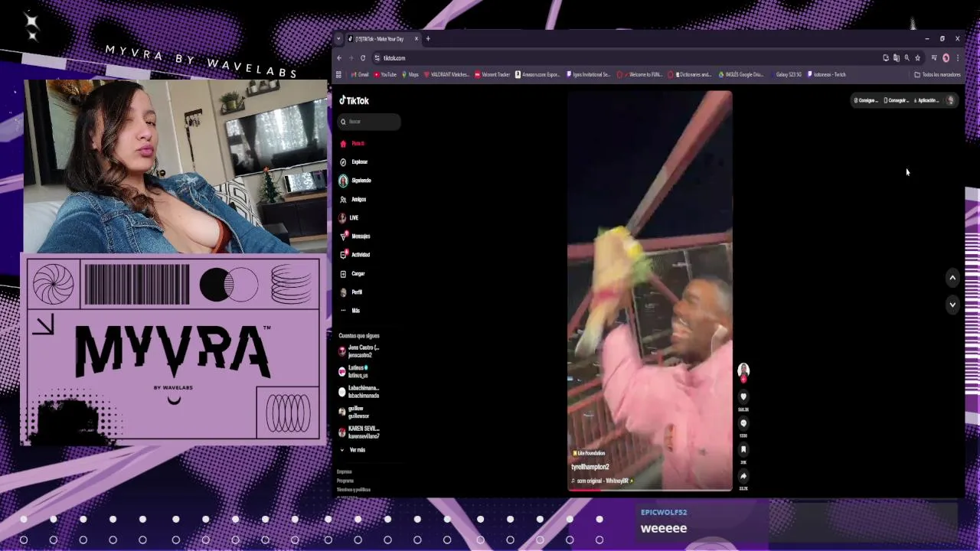Open the kotonesei Twitch bookmark
Screen dimensions: 980x551
(827, 75)
